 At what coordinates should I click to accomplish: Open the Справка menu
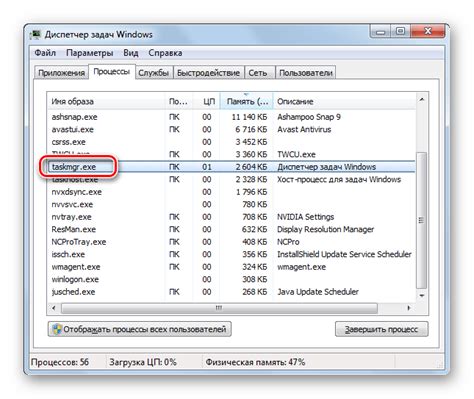click(165, 53)
